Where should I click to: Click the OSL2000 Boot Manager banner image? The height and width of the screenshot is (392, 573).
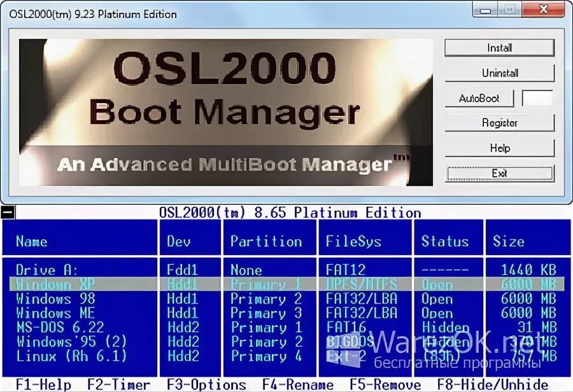[226, 112]
